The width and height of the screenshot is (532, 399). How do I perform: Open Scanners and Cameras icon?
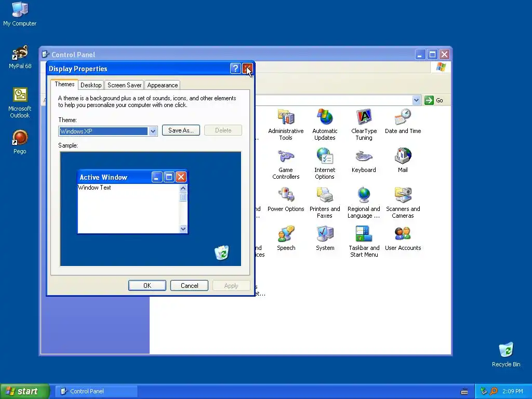[403, 203]
